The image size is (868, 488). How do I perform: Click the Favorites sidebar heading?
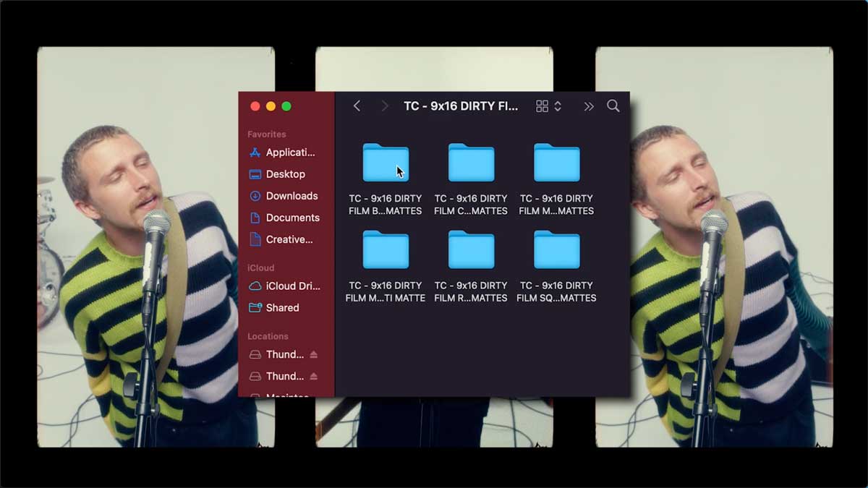click(x=267, y=134)
